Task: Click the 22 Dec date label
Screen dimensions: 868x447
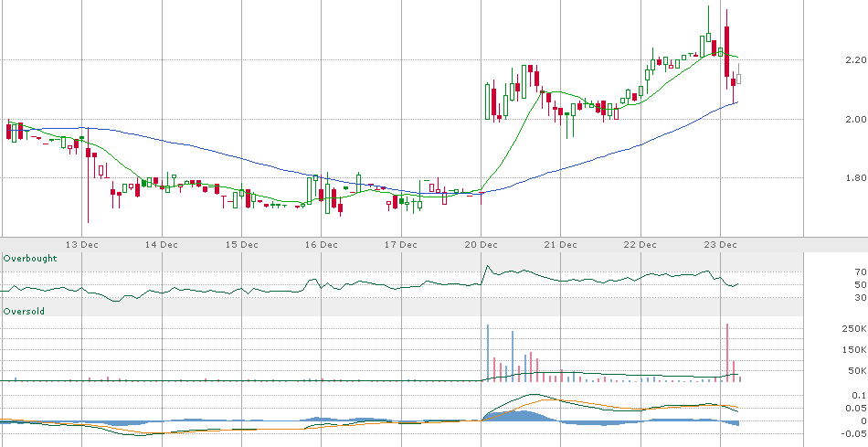Action: pos(640,245)
